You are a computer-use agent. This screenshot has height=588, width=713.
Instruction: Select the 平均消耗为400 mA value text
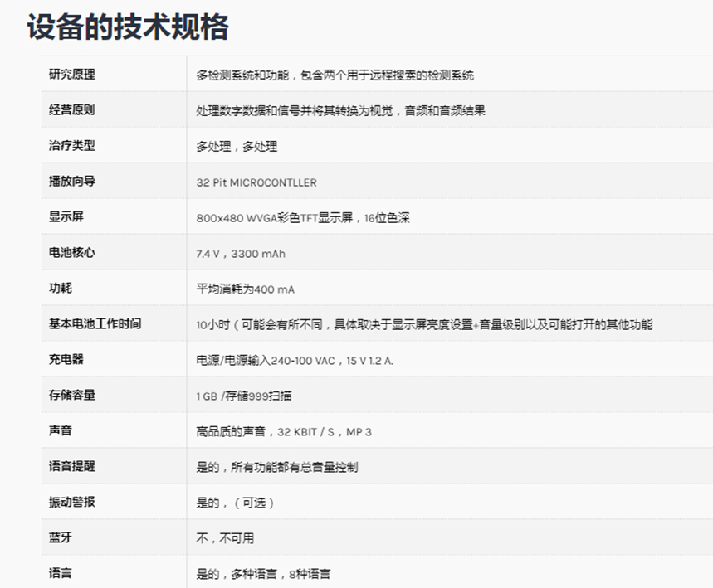(x=245, y=289)
